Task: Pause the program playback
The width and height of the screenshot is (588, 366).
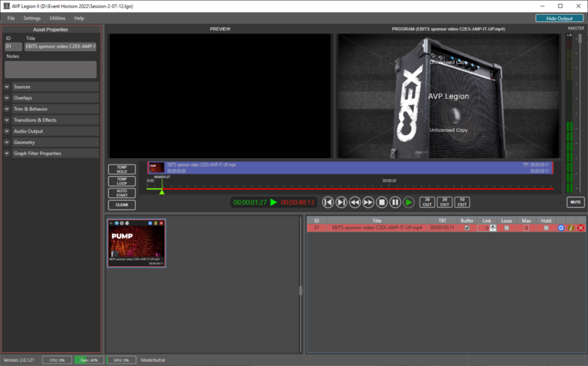Action: coord(395,202)
